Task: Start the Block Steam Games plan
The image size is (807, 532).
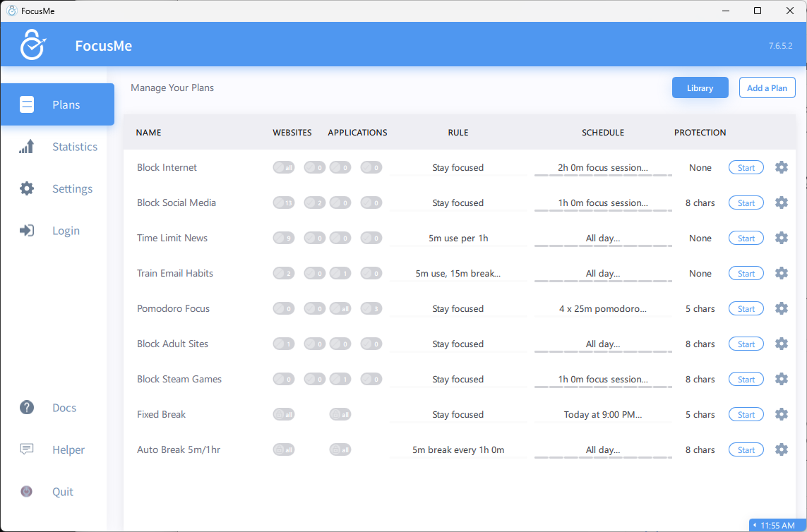Action: tap(746, 379)
